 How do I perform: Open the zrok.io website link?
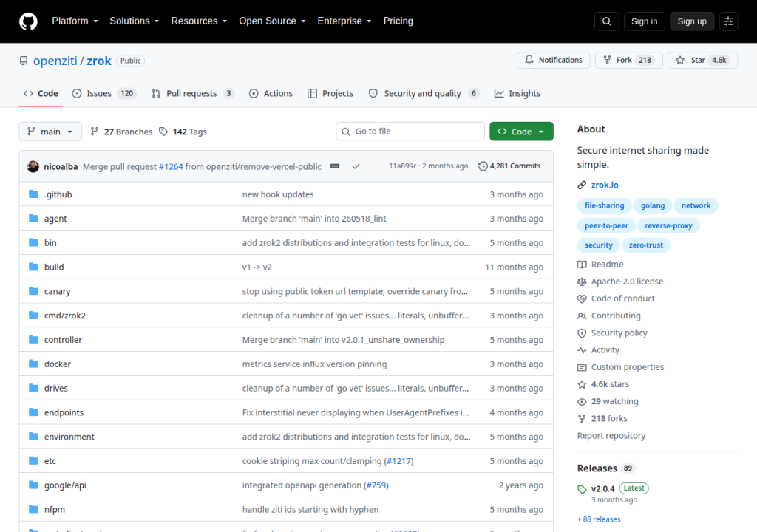(x=605, y=185)
